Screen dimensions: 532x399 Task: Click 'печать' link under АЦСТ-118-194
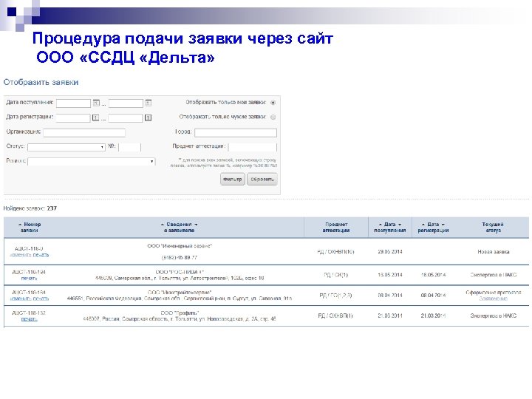click(29, 279)
